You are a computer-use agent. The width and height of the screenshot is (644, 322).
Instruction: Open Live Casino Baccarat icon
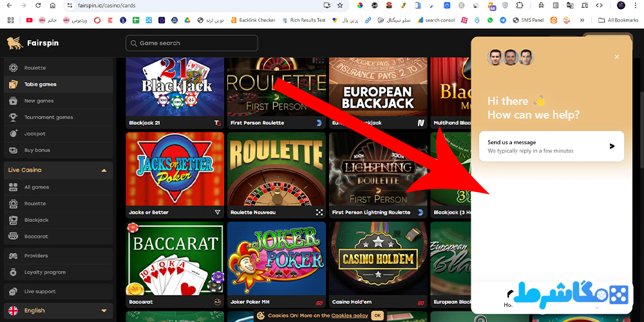[x=13, y=236]
